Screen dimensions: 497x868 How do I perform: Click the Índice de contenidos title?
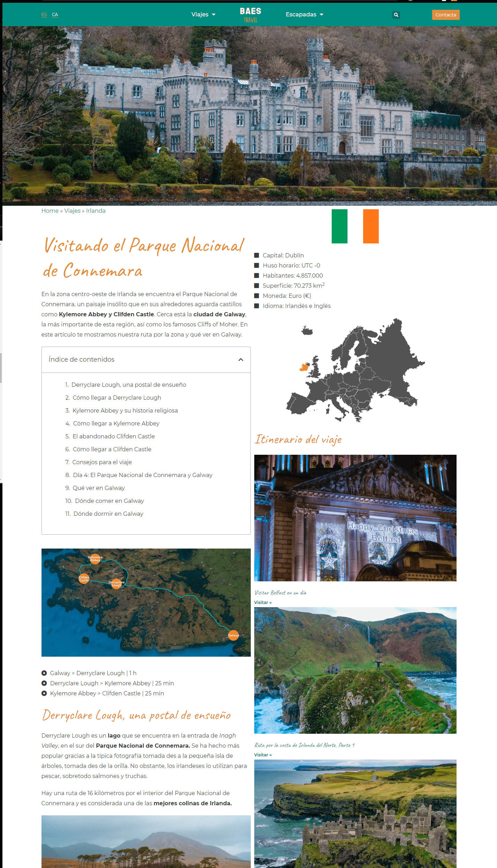82,360
